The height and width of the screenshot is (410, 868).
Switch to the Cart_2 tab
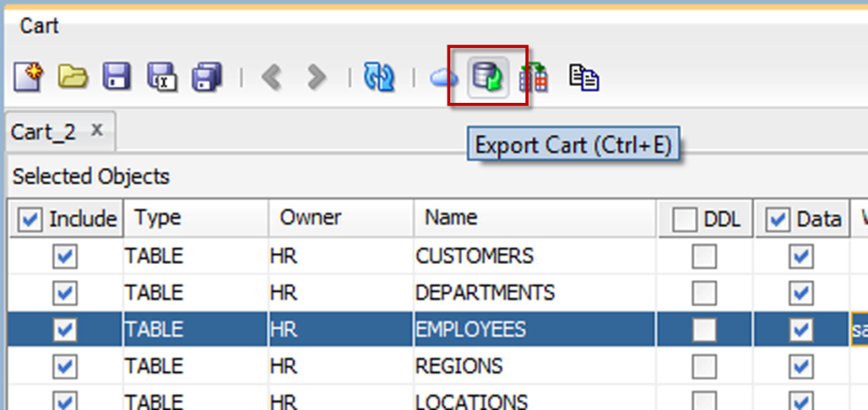pyautogui.click(x=43, y=133)
